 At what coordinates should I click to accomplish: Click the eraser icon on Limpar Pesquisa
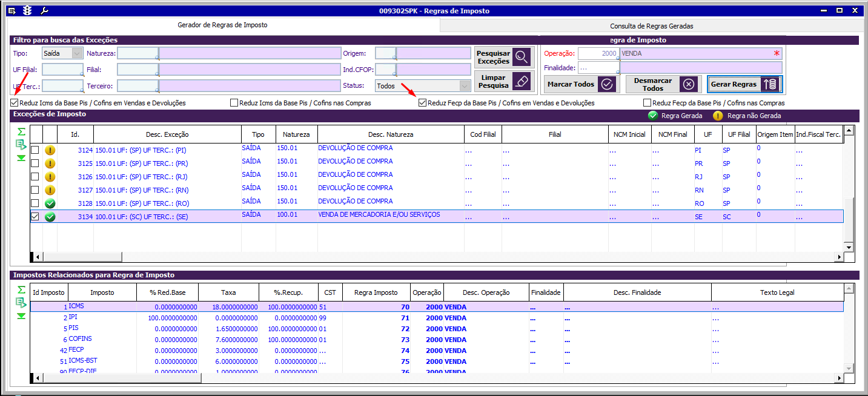point(521,81)
